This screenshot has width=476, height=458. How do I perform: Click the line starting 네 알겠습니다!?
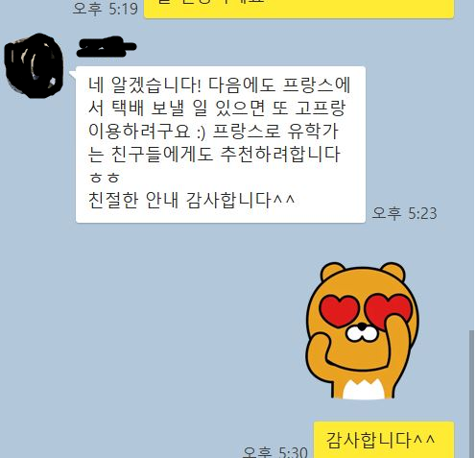220,85
